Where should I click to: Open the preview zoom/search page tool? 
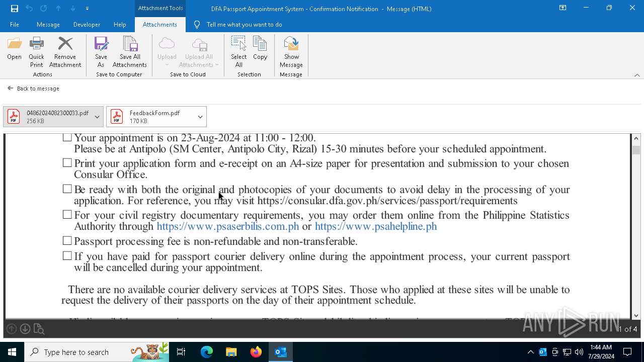(39, 329)
